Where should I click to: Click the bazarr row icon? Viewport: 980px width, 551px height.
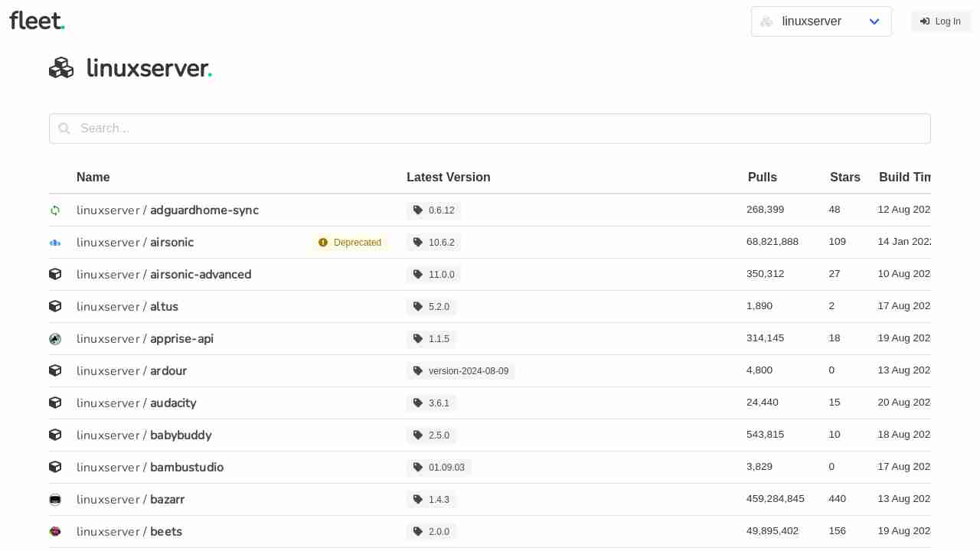[x=55, y=500]
